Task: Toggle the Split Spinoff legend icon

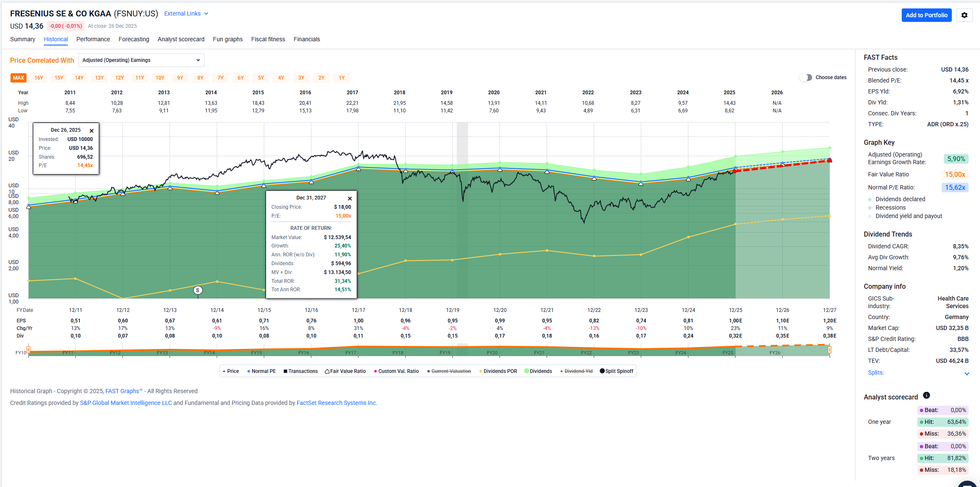Action: click(602, 371)
